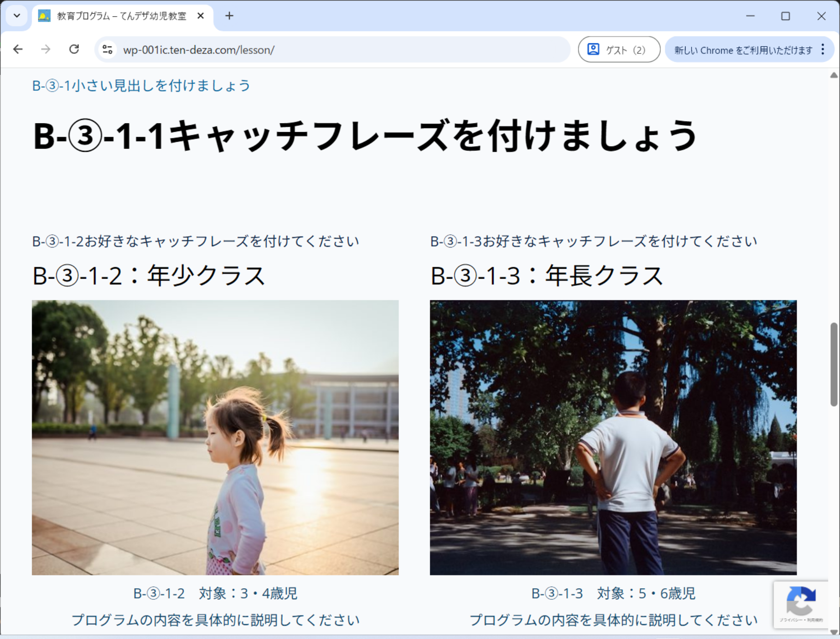Click the tab favicon for てんデザ幼児教室
Image resolution: width=840 pixels, height=639 pixels.
click(x=44, y=16)
